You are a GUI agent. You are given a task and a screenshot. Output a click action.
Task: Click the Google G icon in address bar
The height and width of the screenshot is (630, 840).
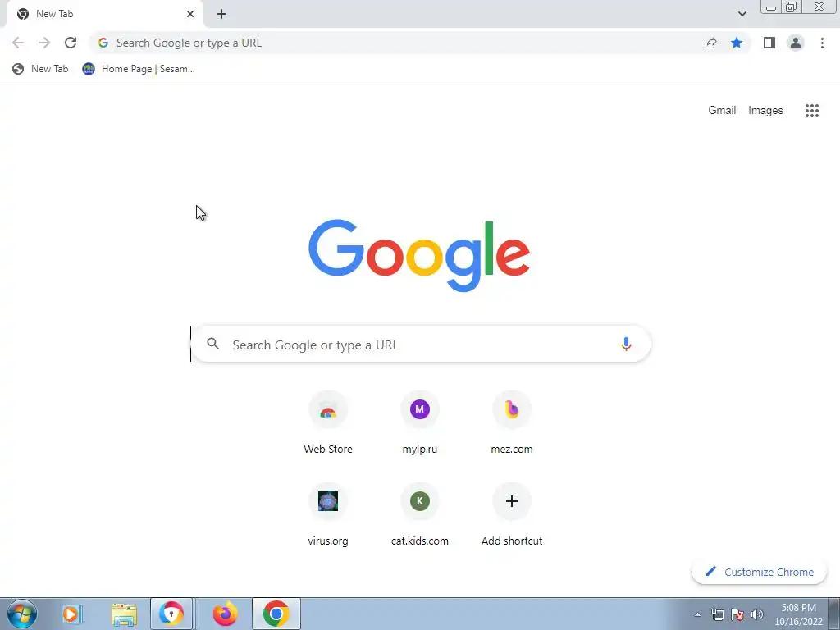tap(103, 43)
